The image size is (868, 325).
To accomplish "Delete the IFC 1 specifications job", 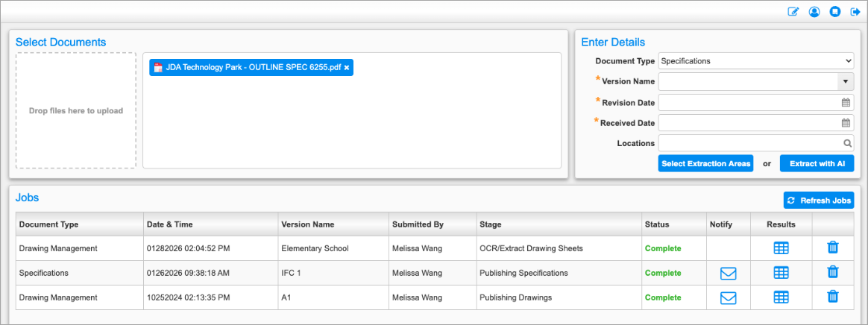I will pyautogui.click(x=832, y=272).
